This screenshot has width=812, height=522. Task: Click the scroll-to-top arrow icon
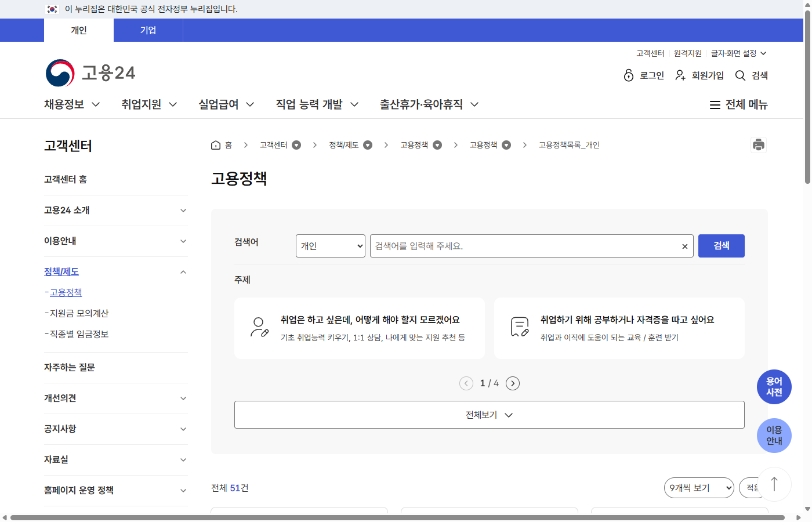[774, 485]
